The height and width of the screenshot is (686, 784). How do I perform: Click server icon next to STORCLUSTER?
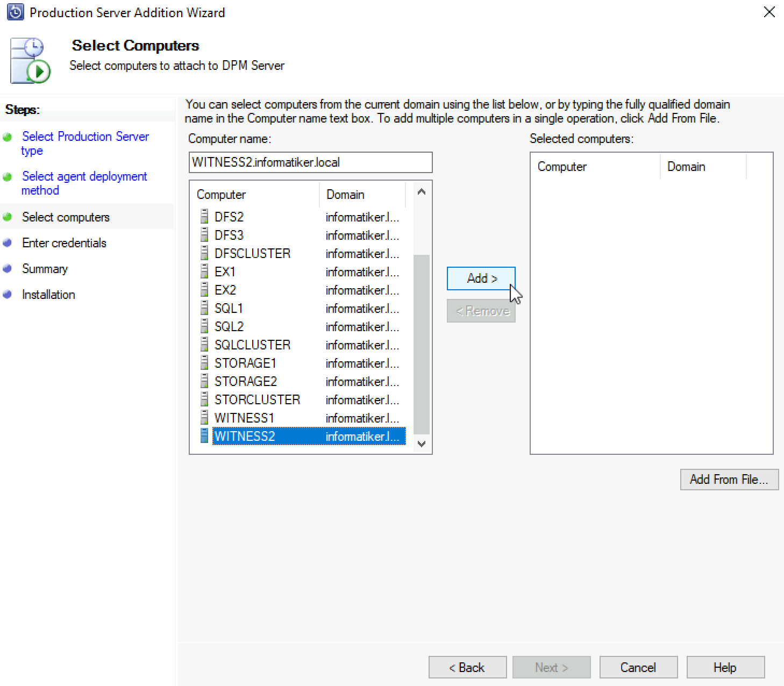[204, 399]
